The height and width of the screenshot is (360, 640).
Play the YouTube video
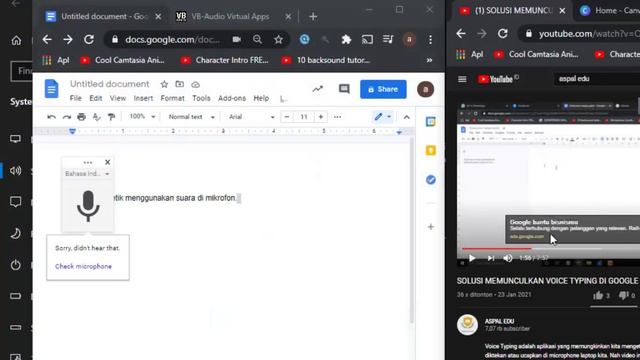[x=472, y=258]
